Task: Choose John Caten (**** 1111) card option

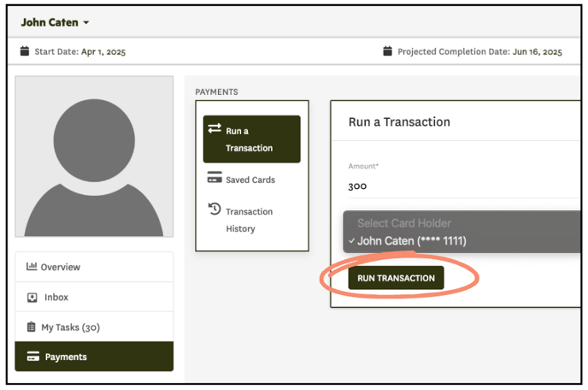Action: click(412, 241)
